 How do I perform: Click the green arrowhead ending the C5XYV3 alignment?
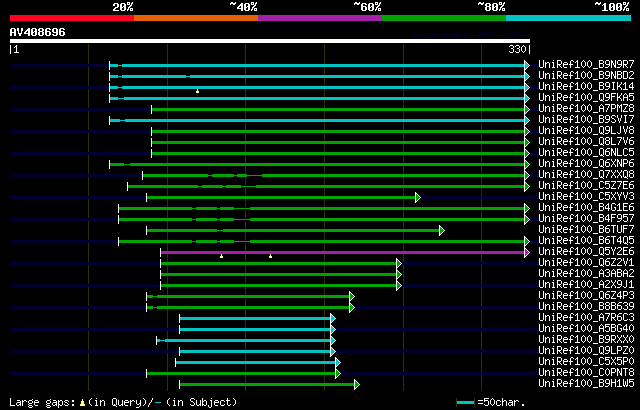pos(418,197)
